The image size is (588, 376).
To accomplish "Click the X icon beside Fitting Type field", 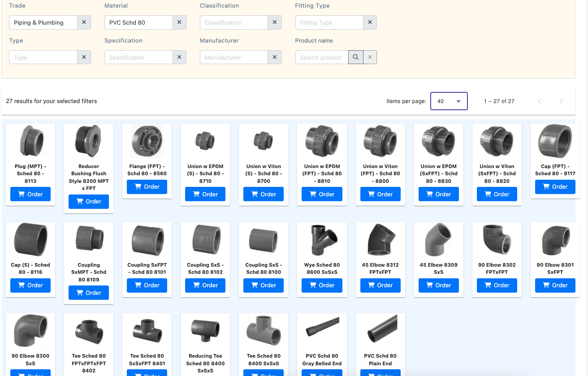I will (370, 22).
